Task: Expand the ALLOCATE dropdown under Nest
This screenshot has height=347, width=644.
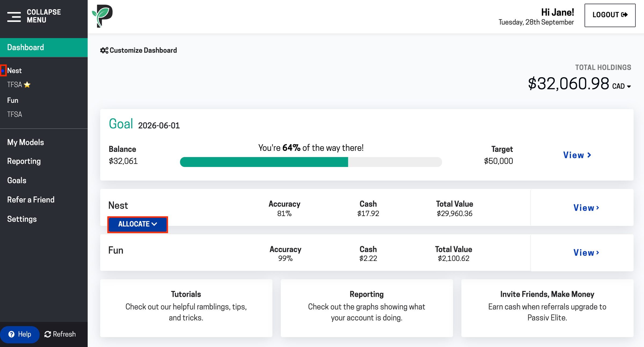Action: 137,224
